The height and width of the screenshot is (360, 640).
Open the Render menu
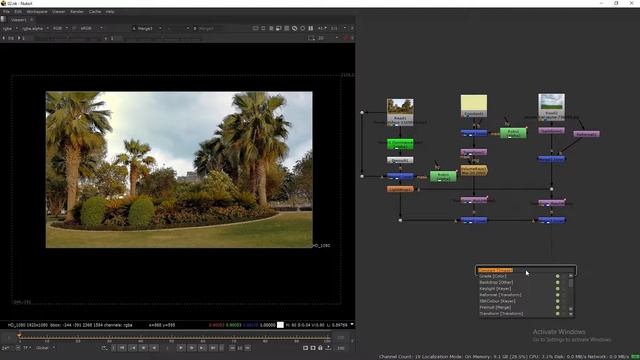(77, 12)
